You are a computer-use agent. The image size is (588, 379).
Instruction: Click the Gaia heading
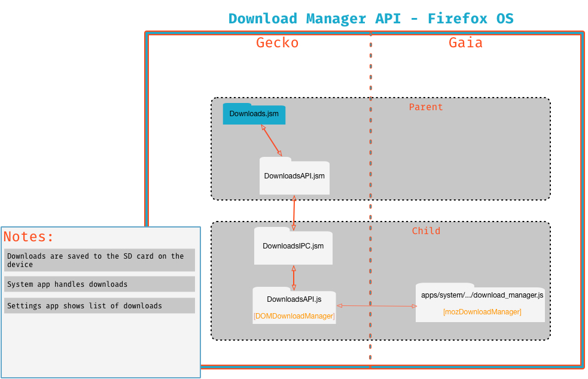point(465,43)
